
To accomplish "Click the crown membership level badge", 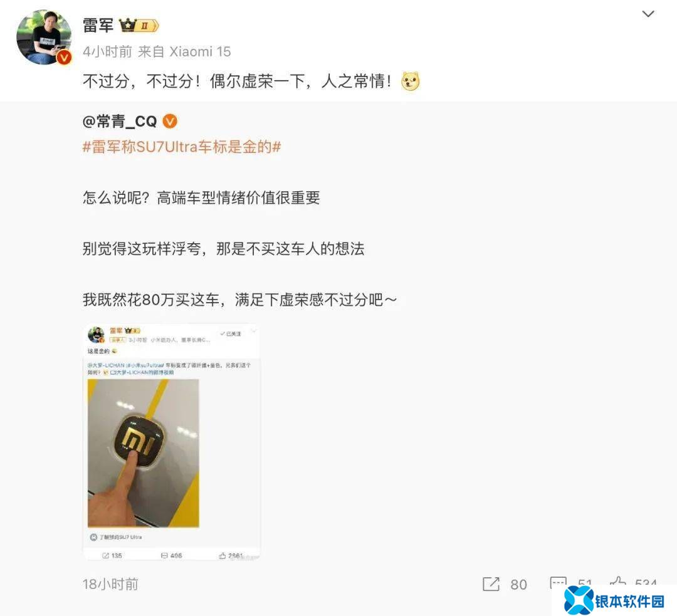I will click(139, 26).
